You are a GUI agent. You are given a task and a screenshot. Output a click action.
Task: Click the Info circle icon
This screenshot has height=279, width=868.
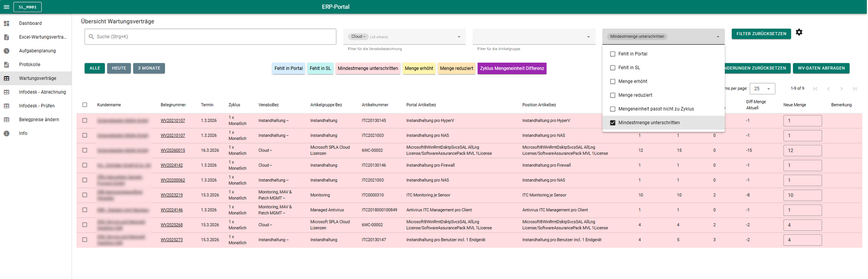[6, 134]
